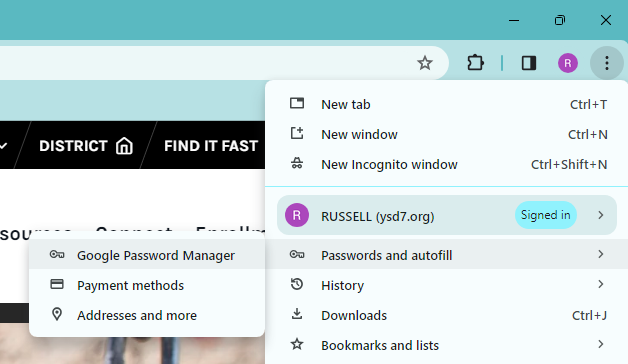Open Addresses and more entry
This screenshot has width=628, height=364.
pyautogui.click(x=147, y=316)
